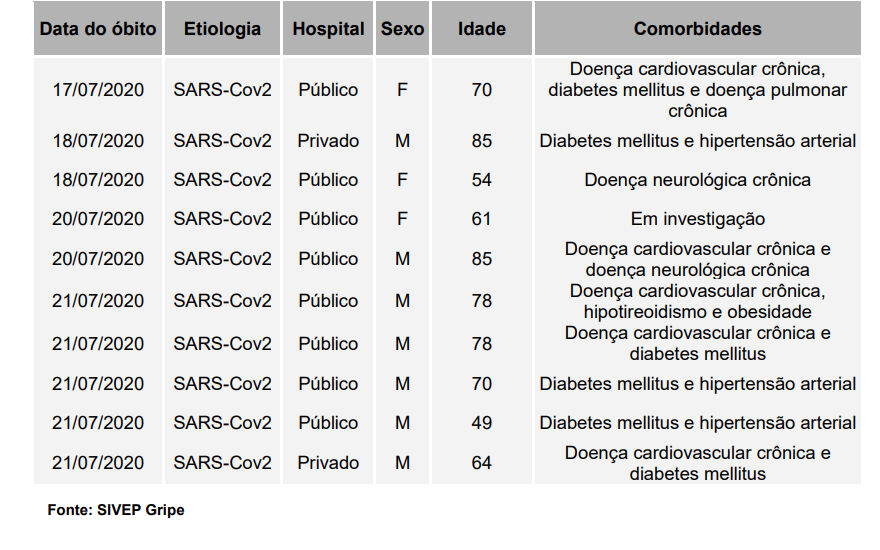The image size is (880, 550).
Task: Select the SARS-Cov2 cell in the first row
Action: (x=222, y=90)
